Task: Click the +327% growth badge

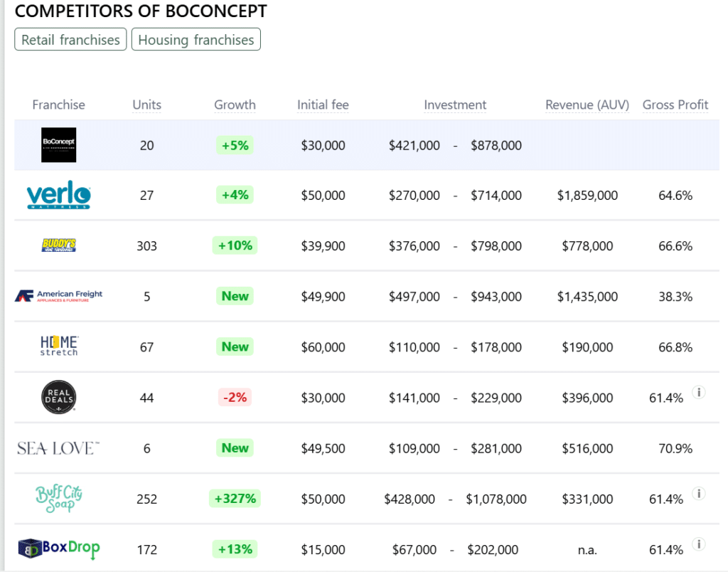Action: 235,499
